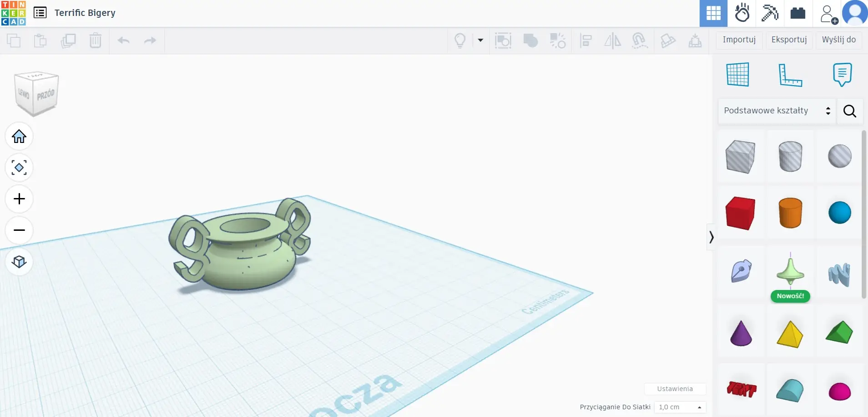The height and width of the screenshot is (417, 868).
Task: Toggle show all hidden objects lightbulb
Action: (460, 41)
